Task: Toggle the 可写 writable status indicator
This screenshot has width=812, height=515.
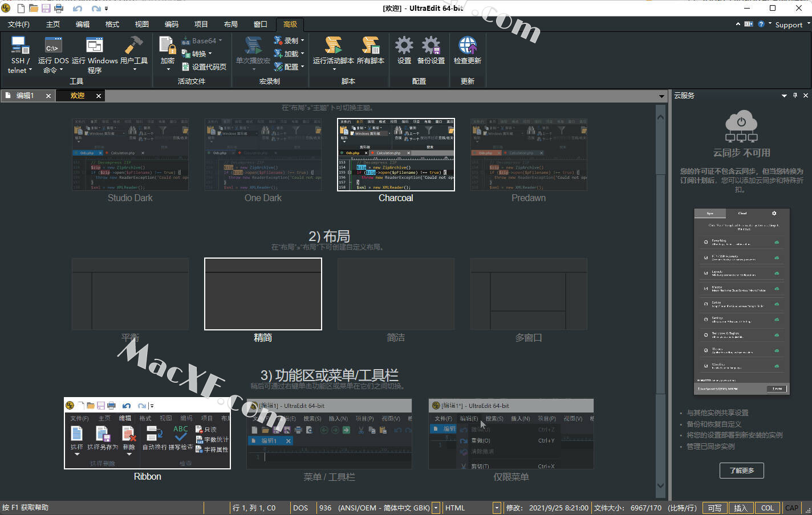Action: (714, 508)
